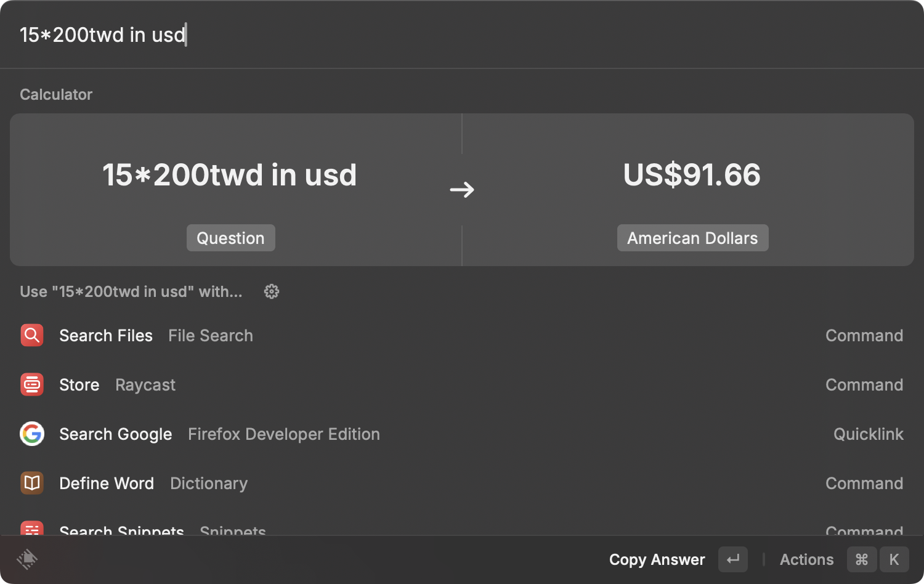This screenshot has height=584, width=924.
Task: Click the K key badge
Action: pyautogui.click(x=894, y=559)
